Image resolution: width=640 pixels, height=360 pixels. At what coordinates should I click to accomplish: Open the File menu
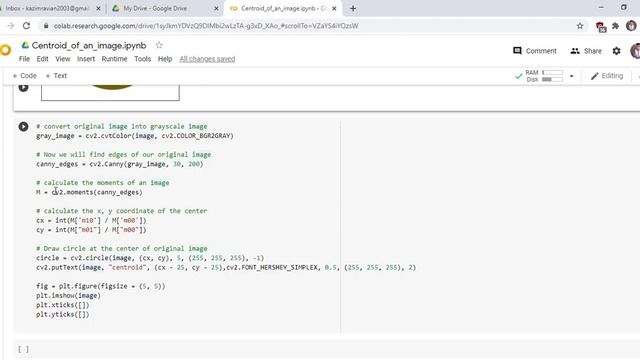click(x=24, y=59)
